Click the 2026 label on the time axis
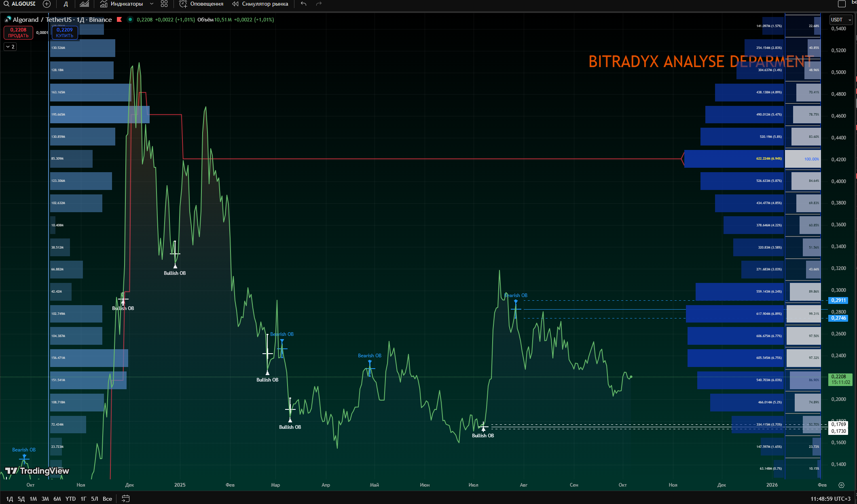Image resolution: width=857 pixels, height=504 pixels. click(772, 485)
